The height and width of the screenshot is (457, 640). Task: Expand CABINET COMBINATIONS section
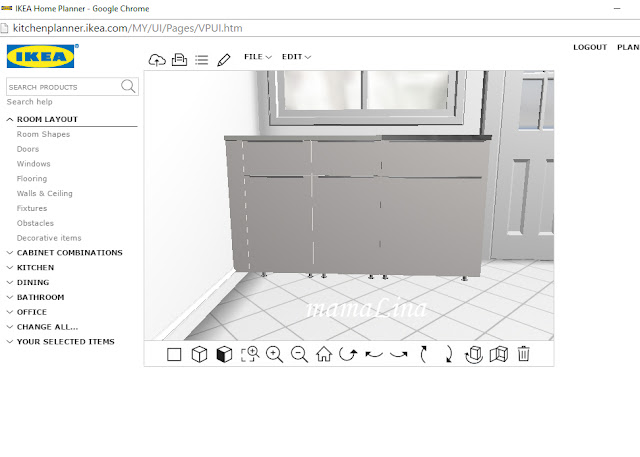point(65,253)
